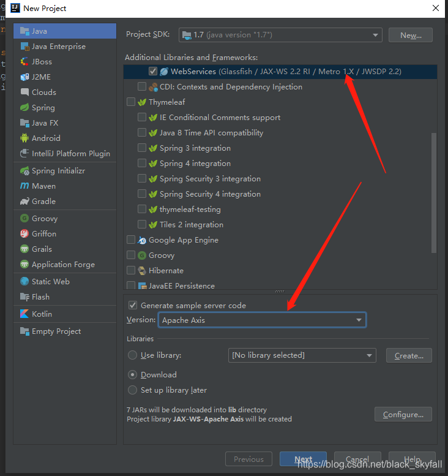Toggle Generate sample server code checkbox
This screenshot has width=448, height=476.
click(x=133, y=305)
